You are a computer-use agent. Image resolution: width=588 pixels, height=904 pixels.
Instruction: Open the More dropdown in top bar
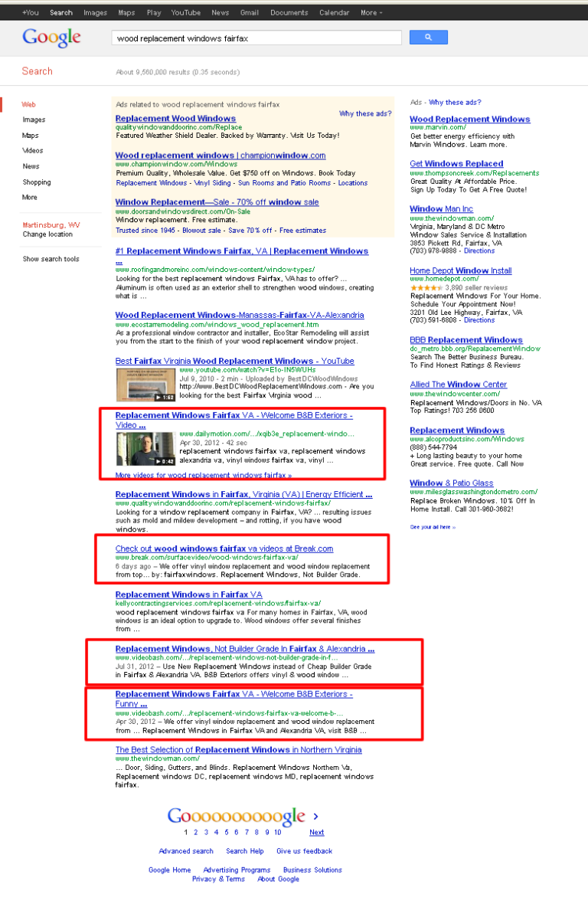point(371,13)
